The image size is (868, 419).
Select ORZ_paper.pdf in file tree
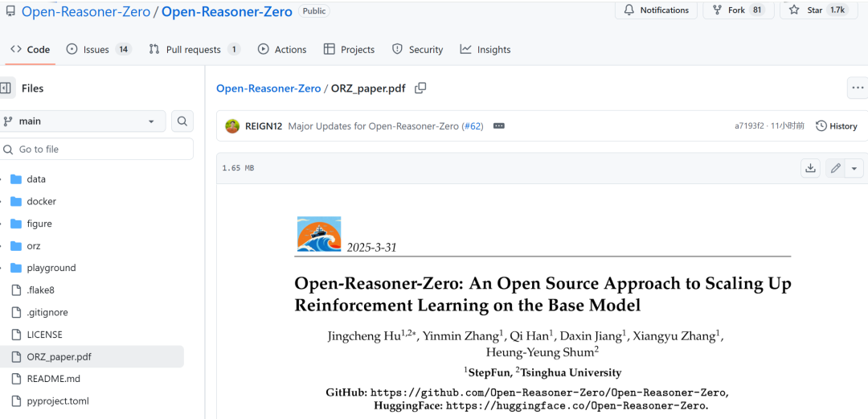pyautogui.click(x=92, y=356)
